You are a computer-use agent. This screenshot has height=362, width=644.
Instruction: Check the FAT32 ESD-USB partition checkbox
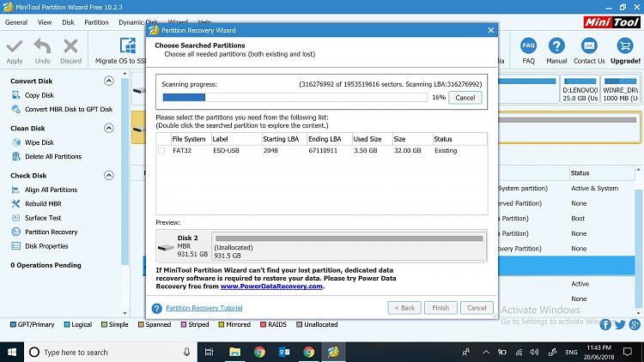click(x=161, y=151)
